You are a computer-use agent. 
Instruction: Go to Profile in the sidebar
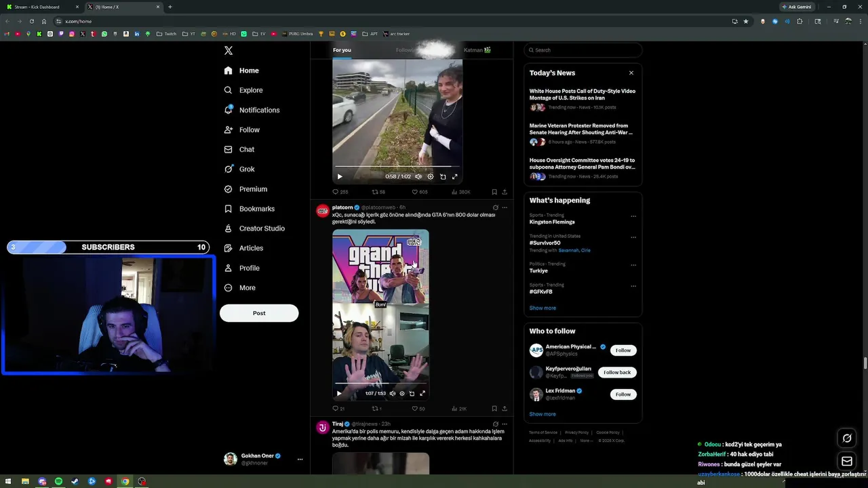[x=241, y=268]
